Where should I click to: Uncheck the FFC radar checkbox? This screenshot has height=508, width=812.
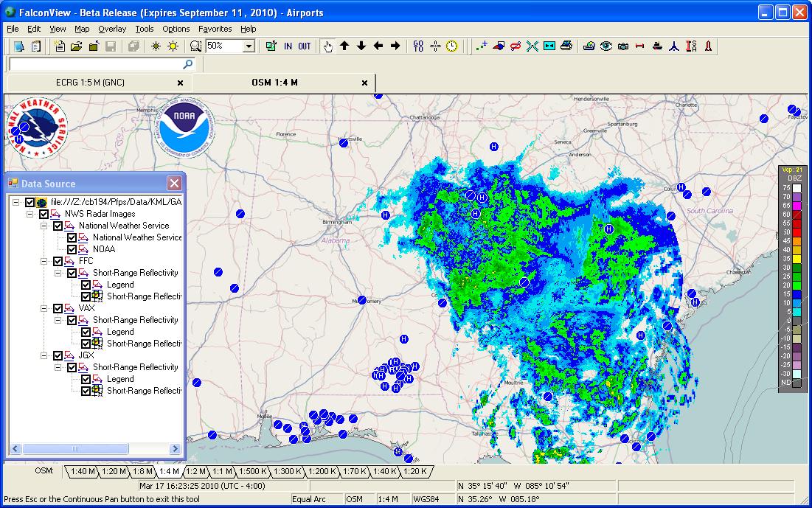coord(57,261)
